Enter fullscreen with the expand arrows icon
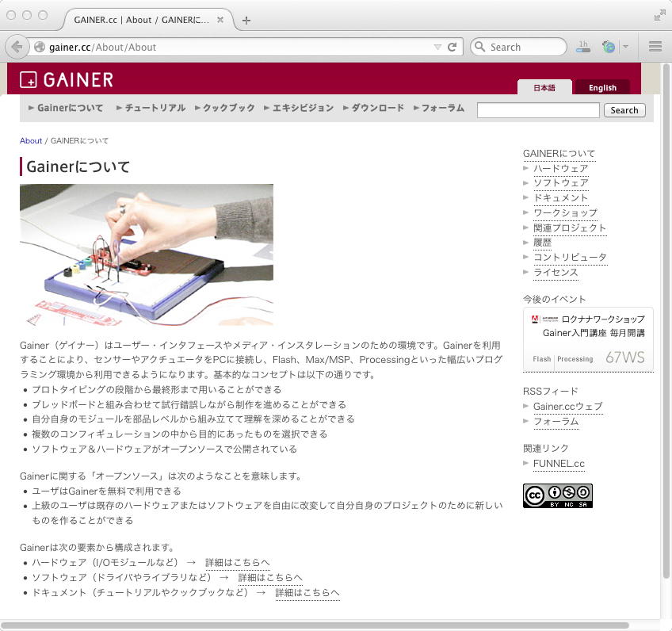The image size is (672, 631). [659, 15]
